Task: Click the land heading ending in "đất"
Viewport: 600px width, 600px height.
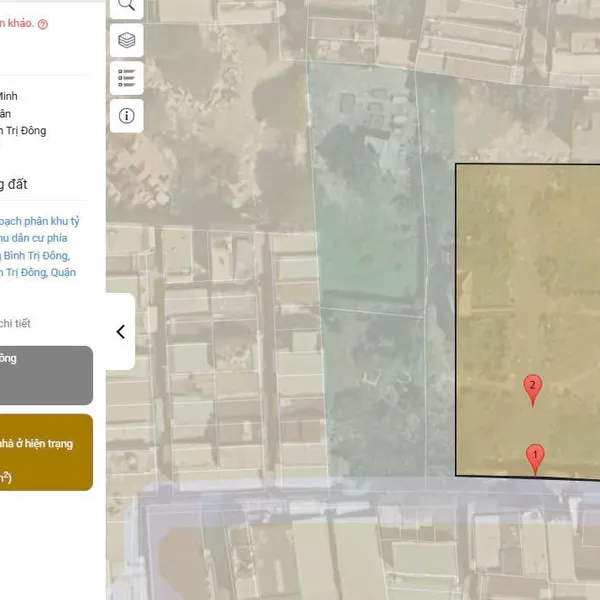Action: (x=14, y=184)
